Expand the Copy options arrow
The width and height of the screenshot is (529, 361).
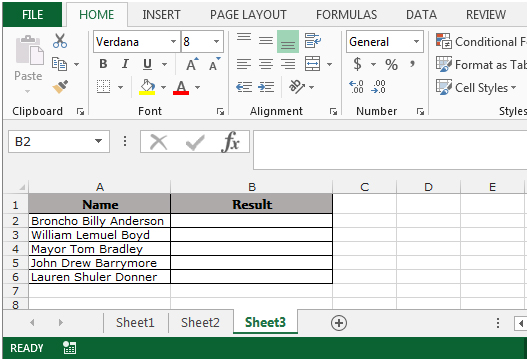[x=77, y=64]
